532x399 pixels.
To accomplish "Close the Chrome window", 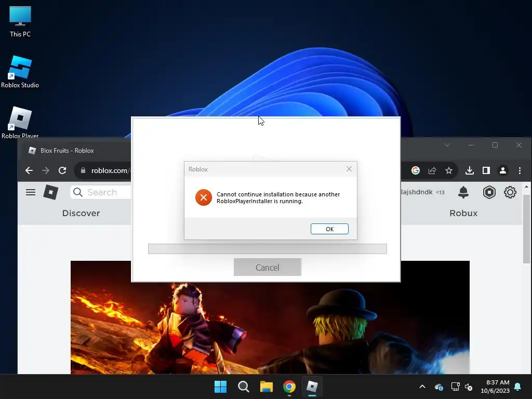I will 519,145.
